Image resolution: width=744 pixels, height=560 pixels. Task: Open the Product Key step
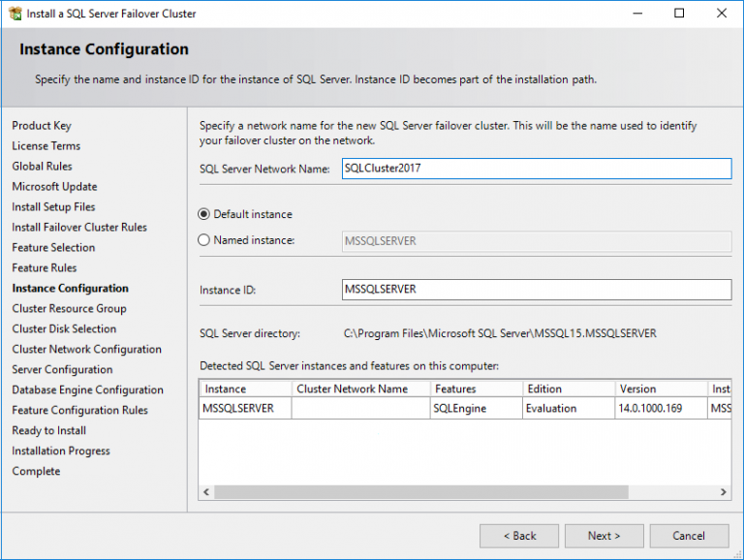42,126
